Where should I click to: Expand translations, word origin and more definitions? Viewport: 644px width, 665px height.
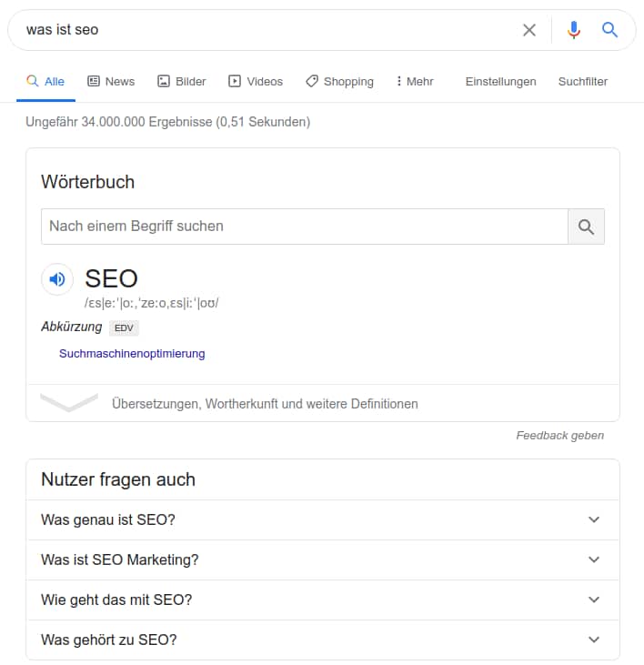(264, 404)
